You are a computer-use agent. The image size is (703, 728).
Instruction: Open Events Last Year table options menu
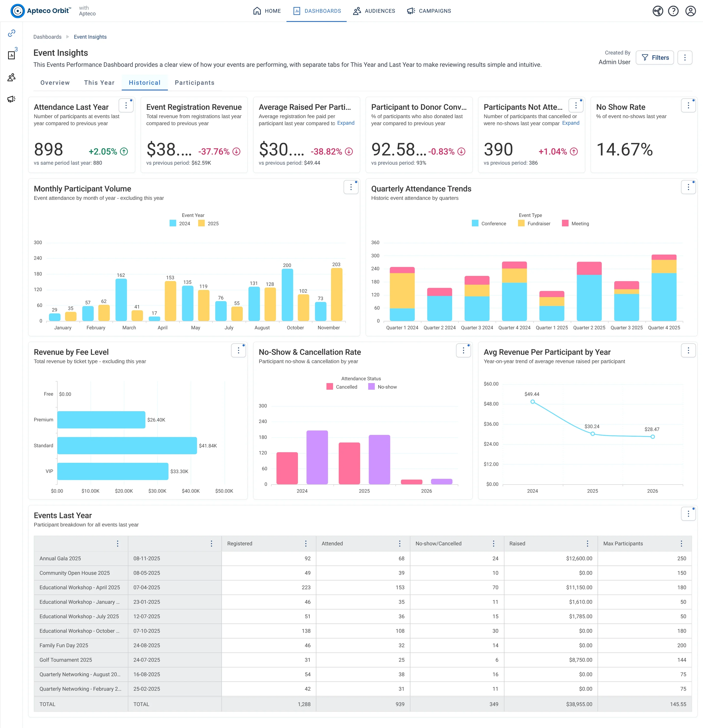pos(688,514)
